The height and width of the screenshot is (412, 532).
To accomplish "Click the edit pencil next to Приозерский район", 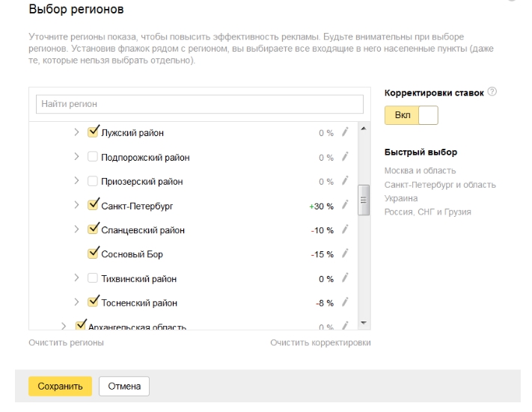I will pos(345,181).
